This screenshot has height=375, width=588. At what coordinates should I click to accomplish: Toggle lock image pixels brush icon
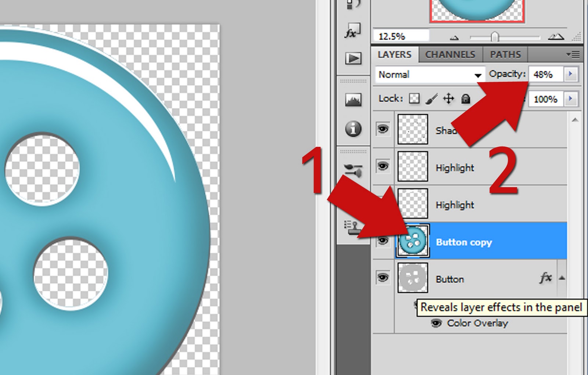[431, 98]
